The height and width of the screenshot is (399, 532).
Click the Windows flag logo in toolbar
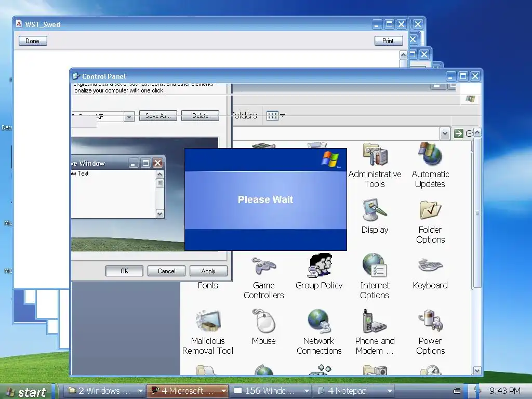[x=470, y=99]
